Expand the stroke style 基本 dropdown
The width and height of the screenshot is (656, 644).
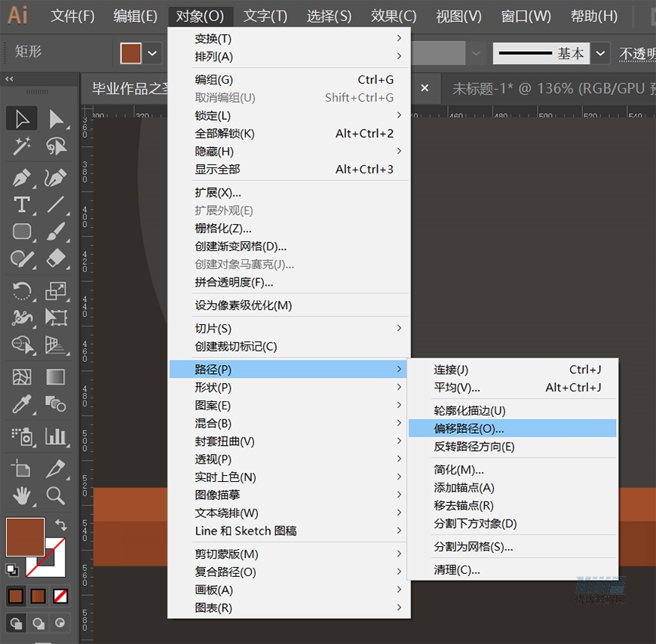[x=600, y=53]
